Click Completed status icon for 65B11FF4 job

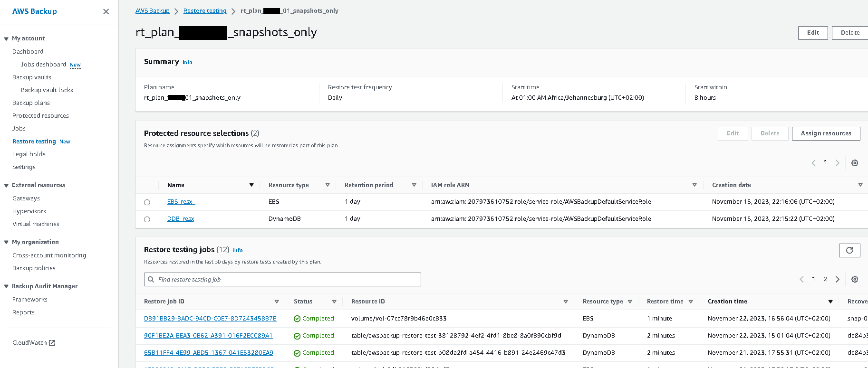tap(297, 353)
